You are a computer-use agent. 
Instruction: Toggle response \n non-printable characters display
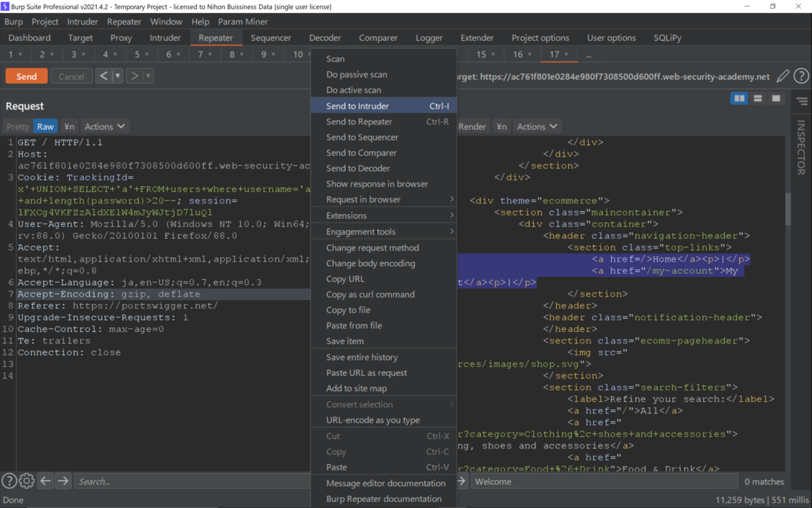pos(501,126)
